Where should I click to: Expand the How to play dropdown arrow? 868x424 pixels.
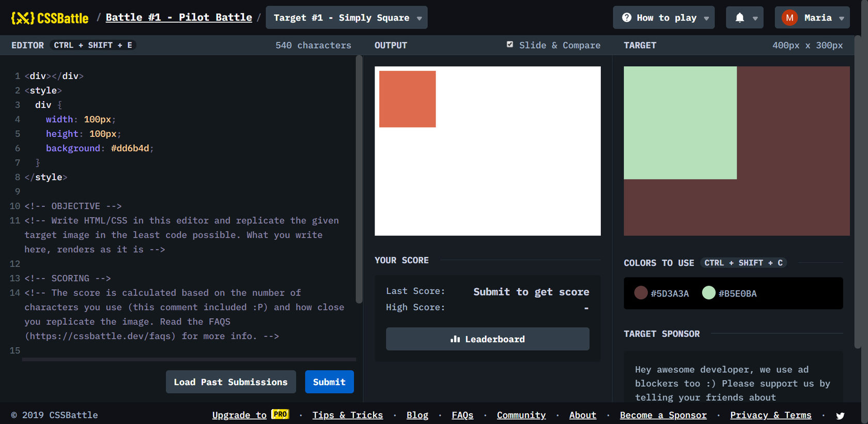[706, 19]
